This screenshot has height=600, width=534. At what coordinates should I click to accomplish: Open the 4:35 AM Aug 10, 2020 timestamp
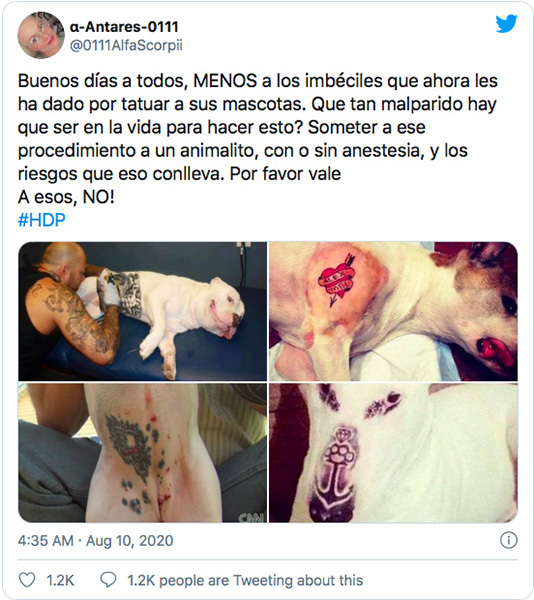coord(95,541)
